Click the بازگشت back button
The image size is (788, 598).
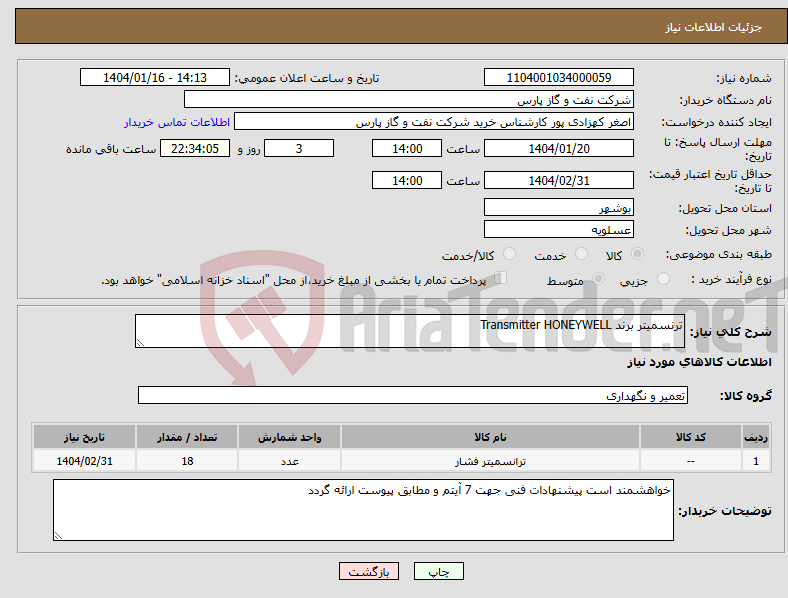coord(369,571)
